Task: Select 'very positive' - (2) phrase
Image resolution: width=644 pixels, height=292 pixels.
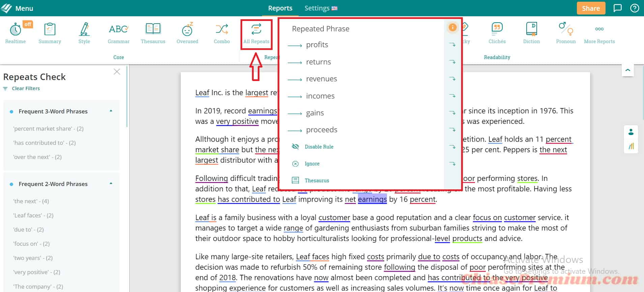Action: coord(36,272)
